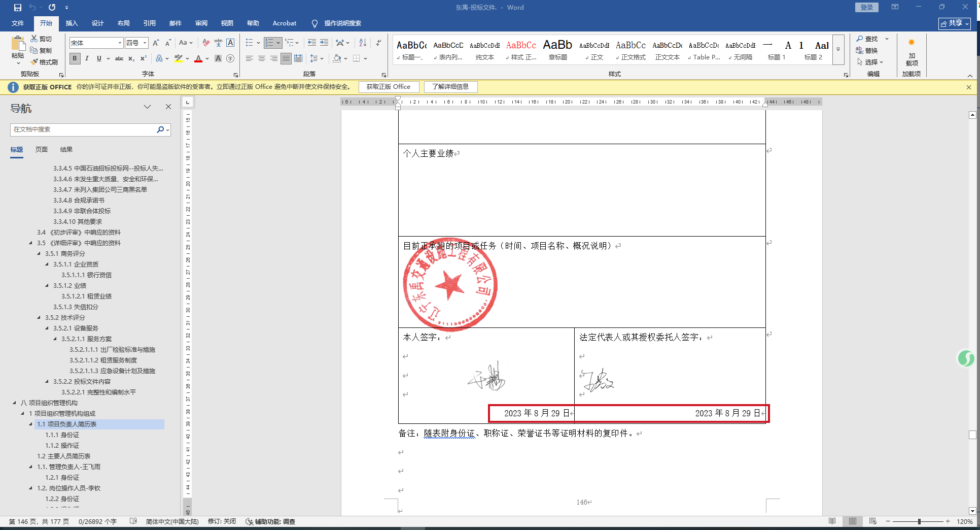Switch to the 页面 (Pages) navigation tab
The image size is (980, 530).
point(41,150)
